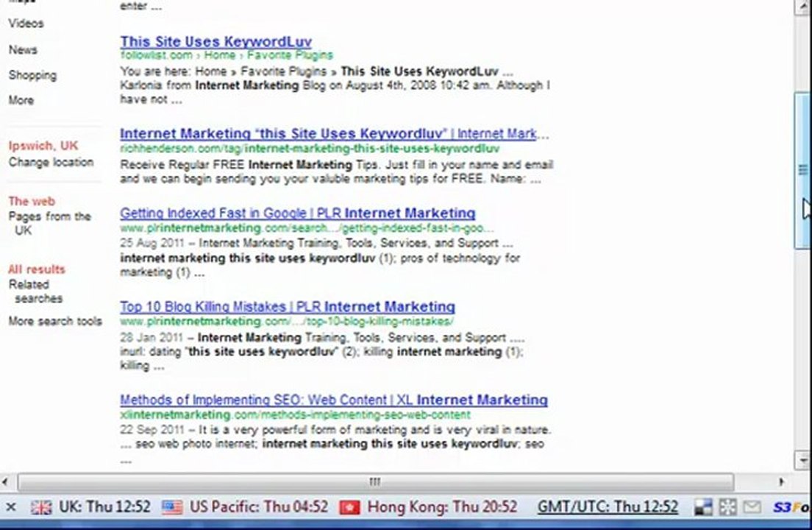Click xlinternetmarketing.com green URL

pyautogui.click(x=295, y=415)
